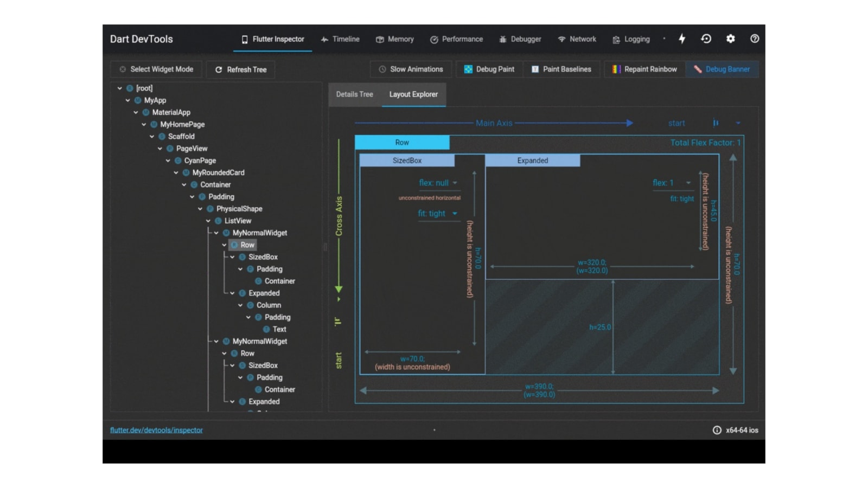Click the widget icon beside MaterialApp
The height and width of the screenshot is (488, 868).
[146, 112]
